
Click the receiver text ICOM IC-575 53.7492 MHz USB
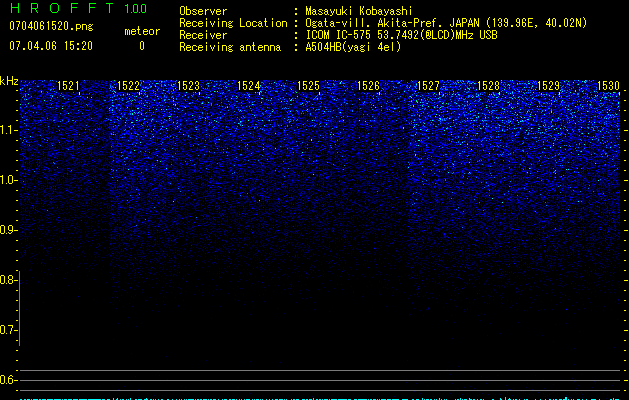coord(401,35)
